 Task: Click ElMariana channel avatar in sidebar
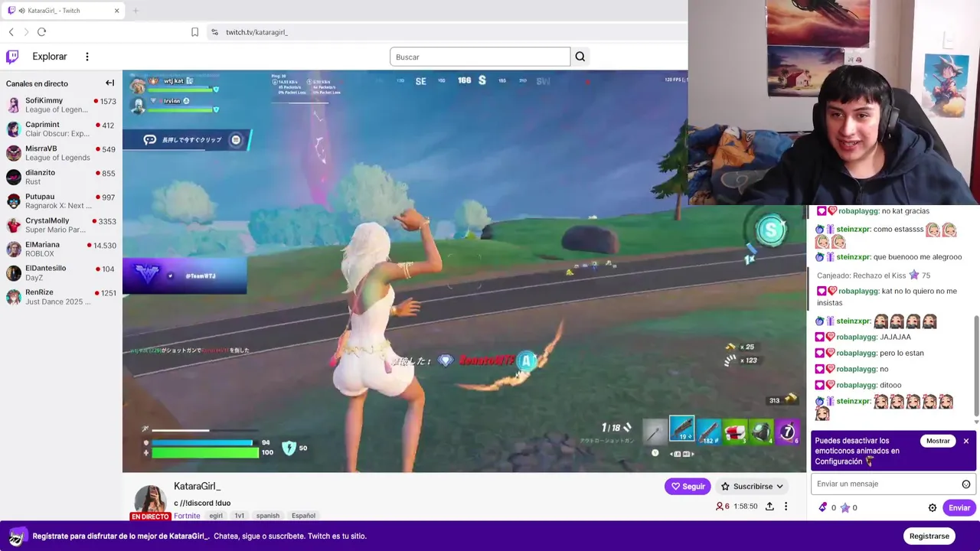pyautogui.click(x=14, y=249)
